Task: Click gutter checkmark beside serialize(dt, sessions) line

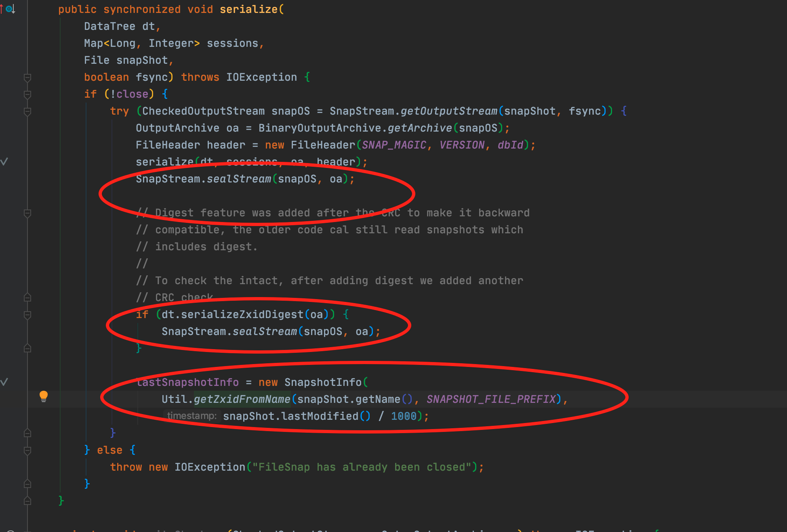Action: (4, 161)
